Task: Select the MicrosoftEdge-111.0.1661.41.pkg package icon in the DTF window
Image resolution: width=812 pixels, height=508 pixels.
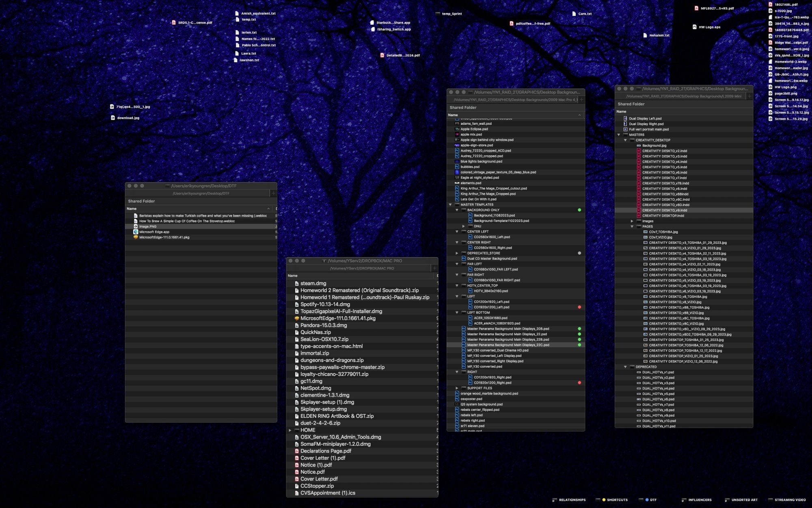Action: 136,237
